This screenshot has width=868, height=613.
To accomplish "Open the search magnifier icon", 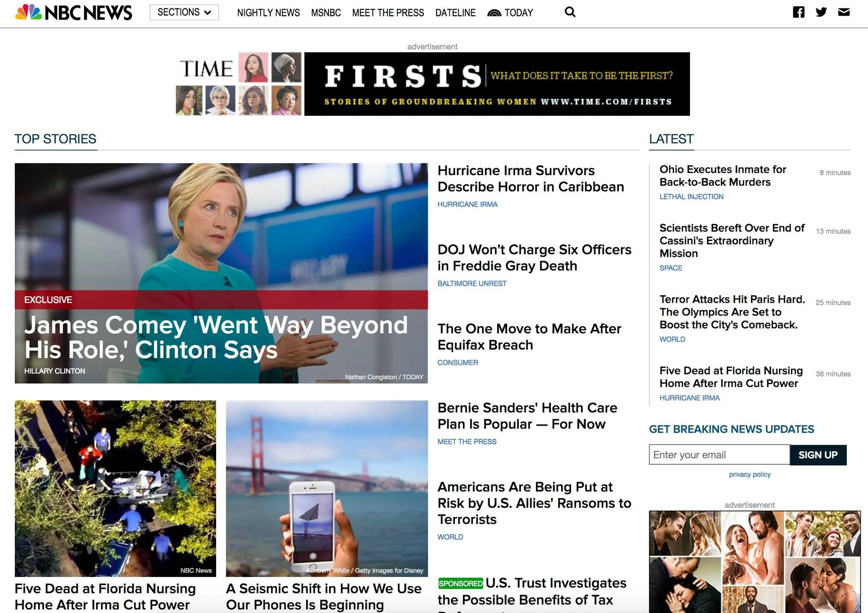I will pyautogui.click(x=570, y=12).
